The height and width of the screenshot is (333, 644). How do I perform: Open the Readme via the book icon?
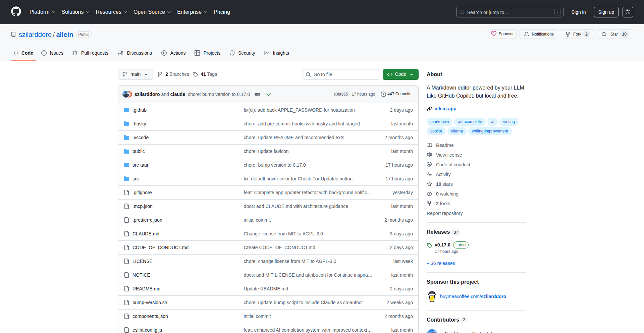coord(429,145)
